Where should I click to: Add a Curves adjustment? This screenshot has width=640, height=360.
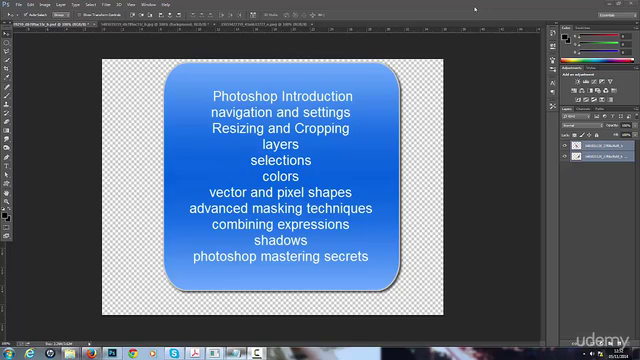click(x=594, y=82)
